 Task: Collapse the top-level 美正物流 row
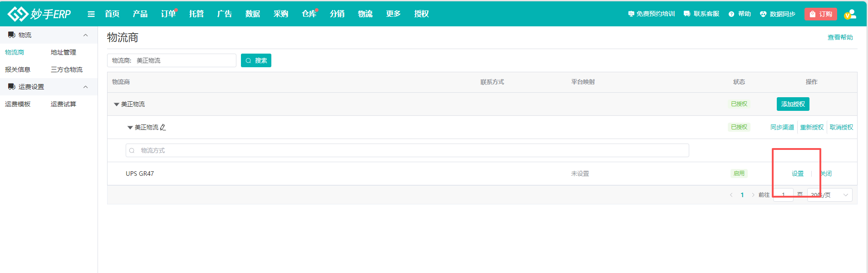pyautogui.click(x=116, y=104)
